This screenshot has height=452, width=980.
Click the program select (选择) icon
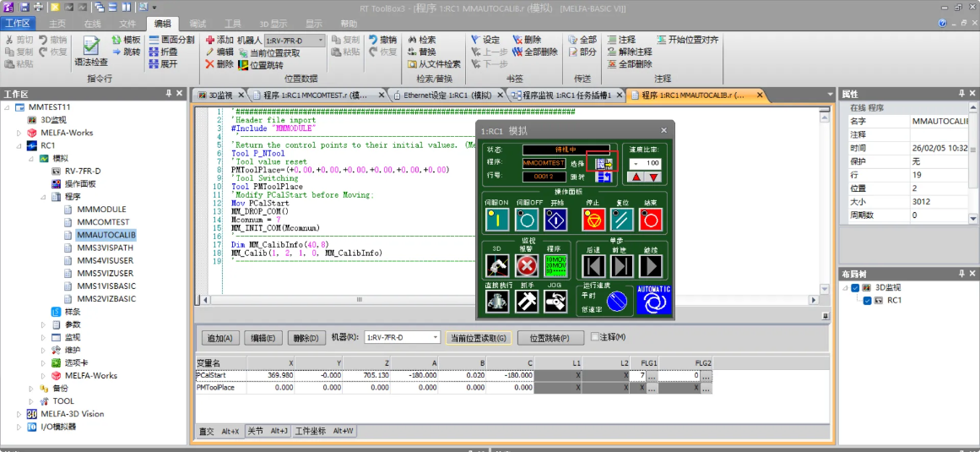click(x=602, y=162)
